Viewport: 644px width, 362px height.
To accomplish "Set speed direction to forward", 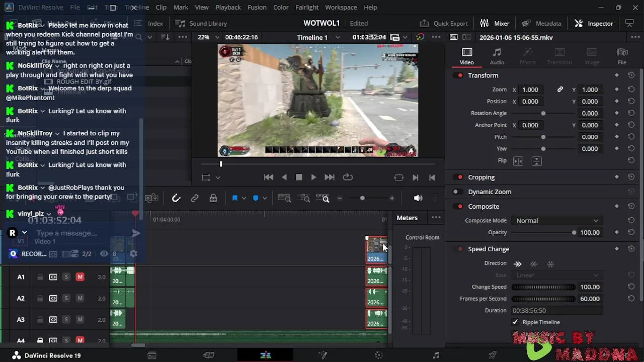I will (517, 263).
